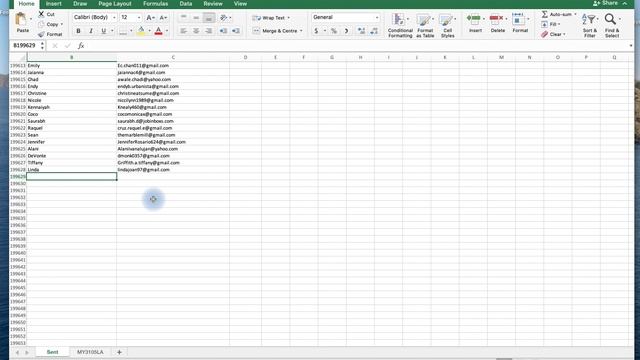The width and height of the screenshot is (640, 360).
Task: Open Sort & Filter
Action: click(x=590, y=25)
